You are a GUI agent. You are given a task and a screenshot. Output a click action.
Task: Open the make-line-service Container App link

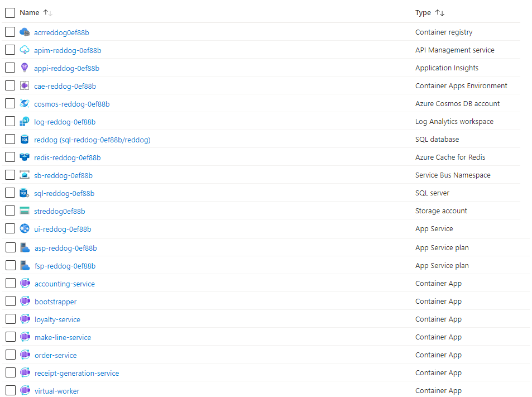click(x=63, y=337)
